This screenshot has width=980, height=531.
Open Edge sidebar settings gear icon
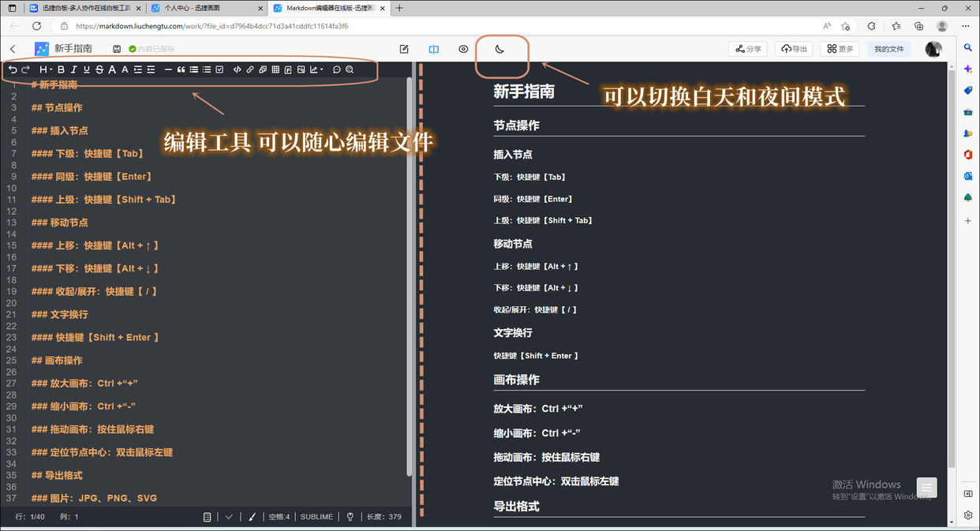968,515
